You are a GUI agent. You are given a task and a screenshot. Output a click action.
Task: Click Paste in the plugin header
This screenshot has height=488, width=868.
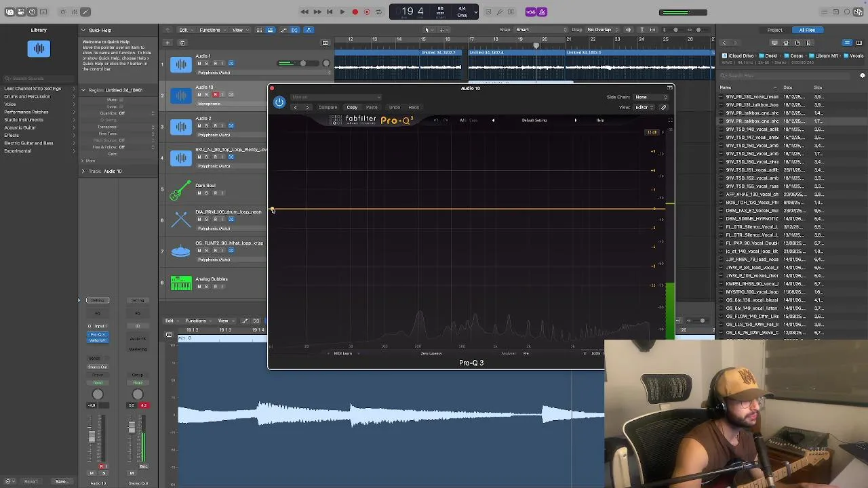click(372, 107)
